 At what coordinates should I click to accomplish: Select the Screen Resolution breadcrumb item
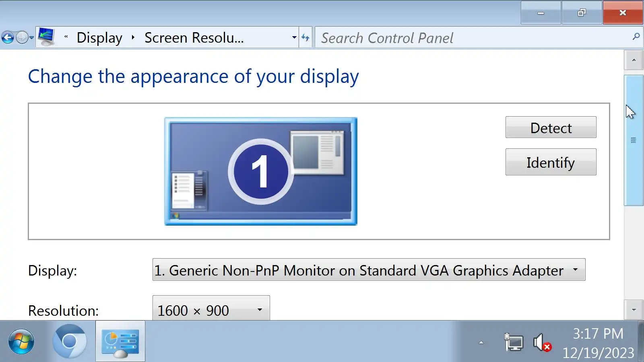[x=194, y=37]
